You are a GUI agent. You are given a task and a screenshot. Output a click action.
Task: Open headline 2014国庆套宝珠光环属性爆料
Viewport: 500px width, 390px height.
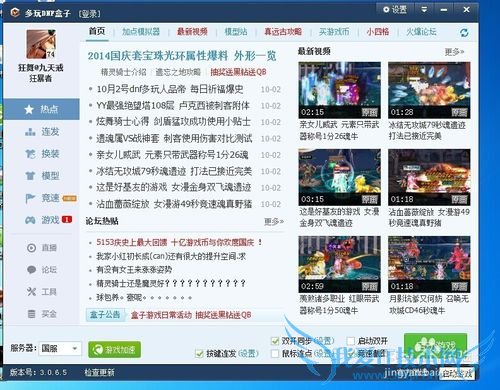(182, 56)
